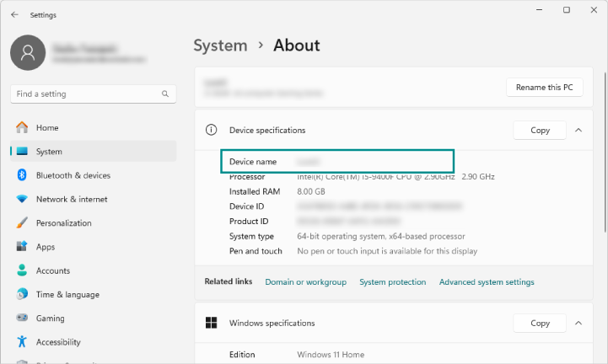Open Gaming settings

[50, 318]
